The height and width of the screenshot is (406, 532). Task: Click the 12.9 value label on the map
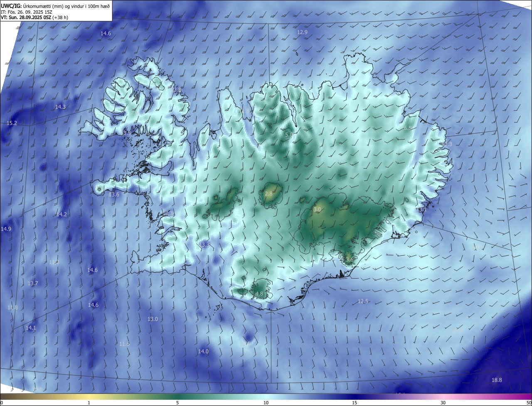302,32
